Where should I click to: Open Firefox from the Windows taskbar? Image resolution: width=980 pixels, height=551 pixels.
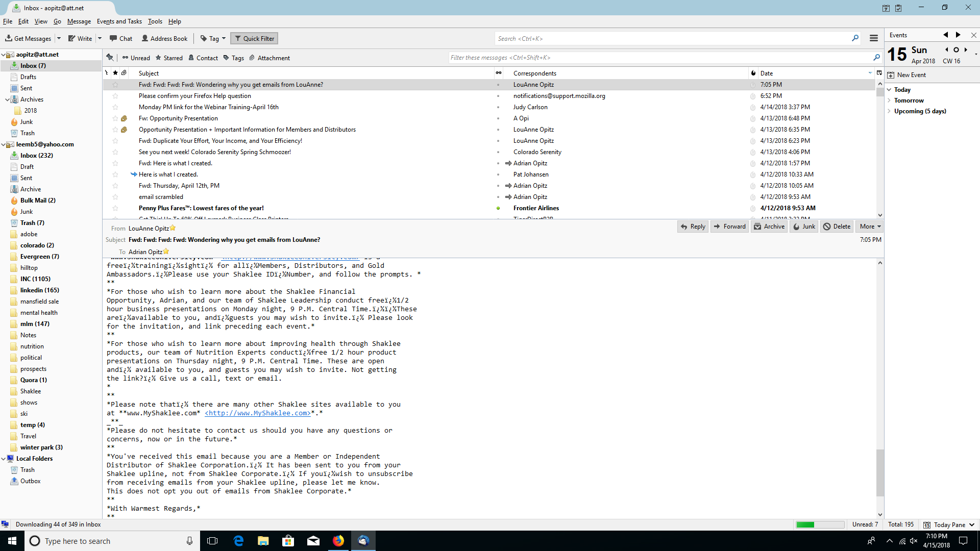coord(338,541)
